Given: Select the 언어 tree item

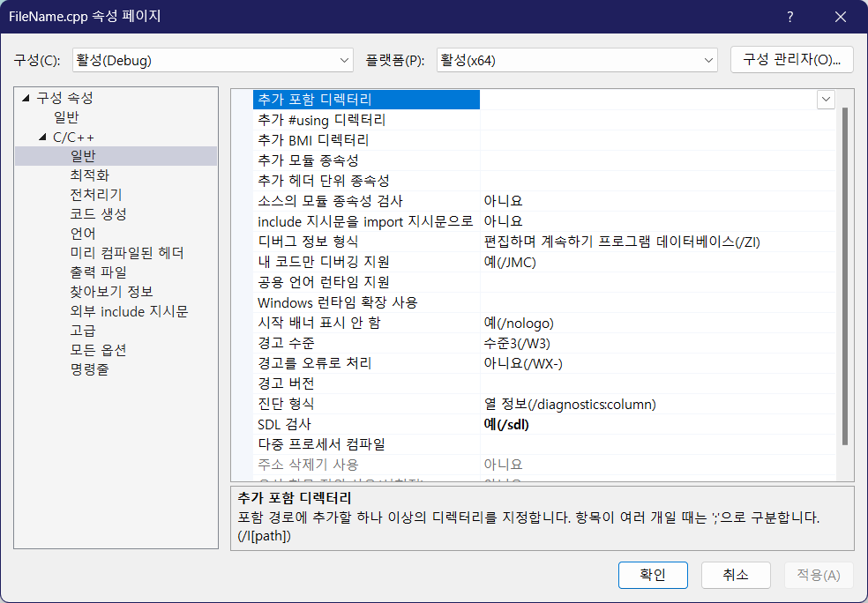Looking at the screenshot, I should (x=83, y=234).
